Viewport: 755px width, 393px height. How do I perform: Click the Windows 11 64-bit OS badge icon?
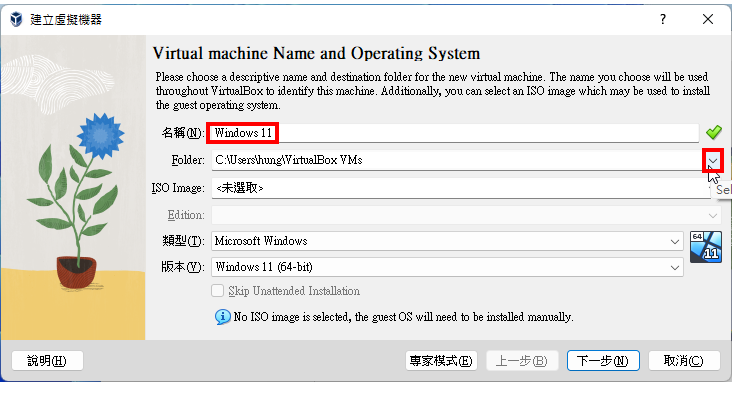(706, 247)
